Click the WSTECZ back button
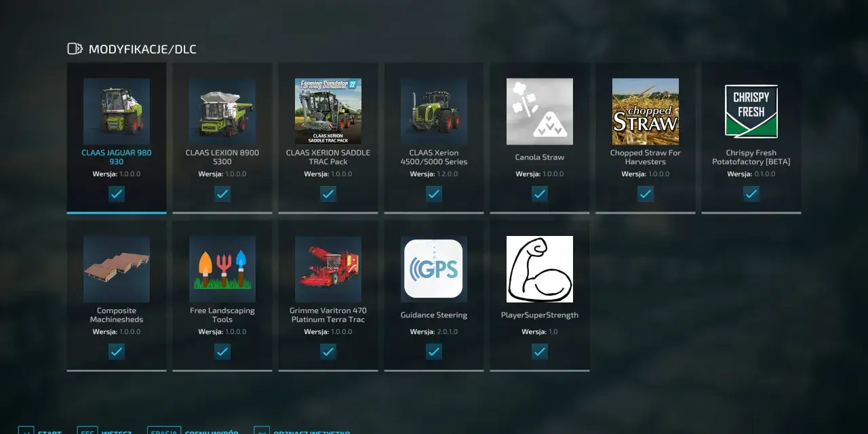This screenshot has width=868, height=434. [104, 431]
